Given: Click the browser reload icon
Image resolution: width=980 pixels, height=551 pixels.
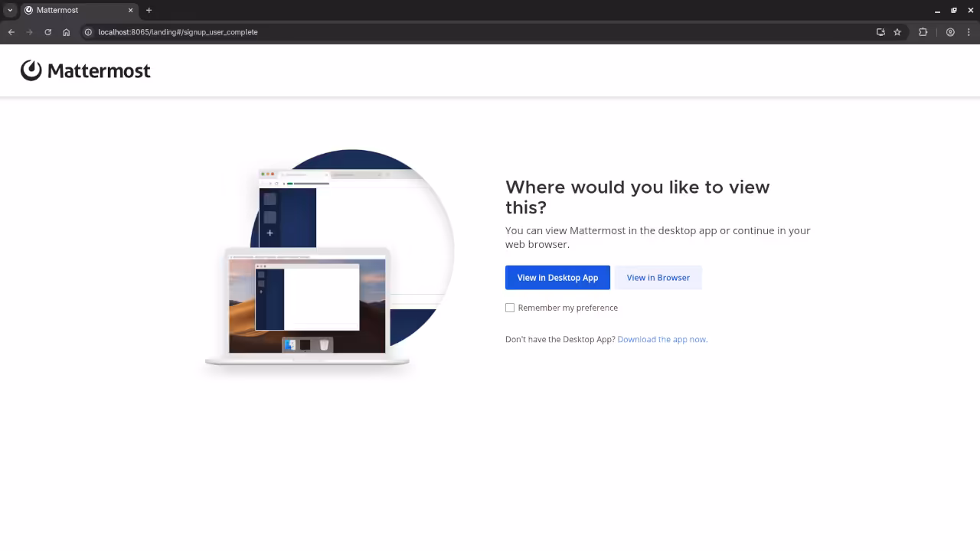Looking at the screenshot, I should click(47, 32).
